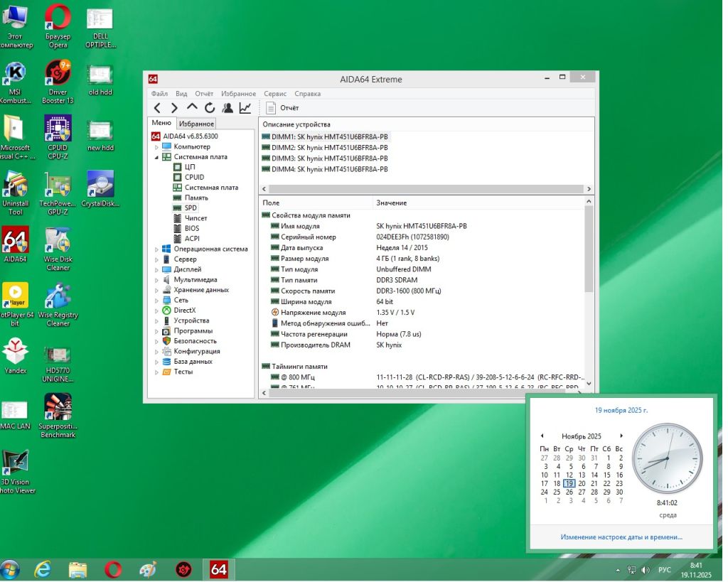Screen dimensions: 728x582
Task: Refresh the AIDA64 page
Action: [x=210, y=108]
